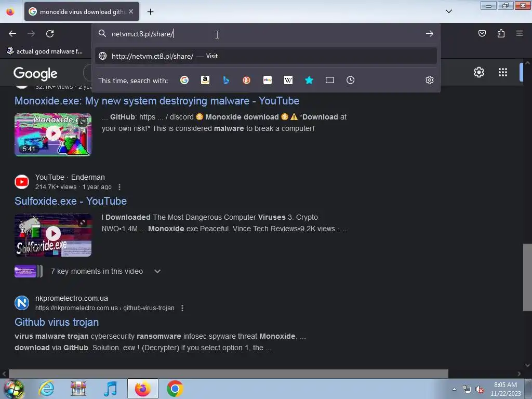This screenshot has width=532, height=399.
Task: Click the vertical page scrollbar thumb
Action: (x=527, y=277)
